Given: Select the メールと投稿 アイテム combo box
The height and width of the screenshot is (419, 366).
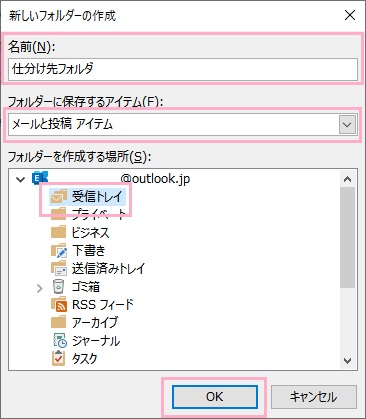Looking at the screenshot, I should pyautogui.click(x=183, y=125).
